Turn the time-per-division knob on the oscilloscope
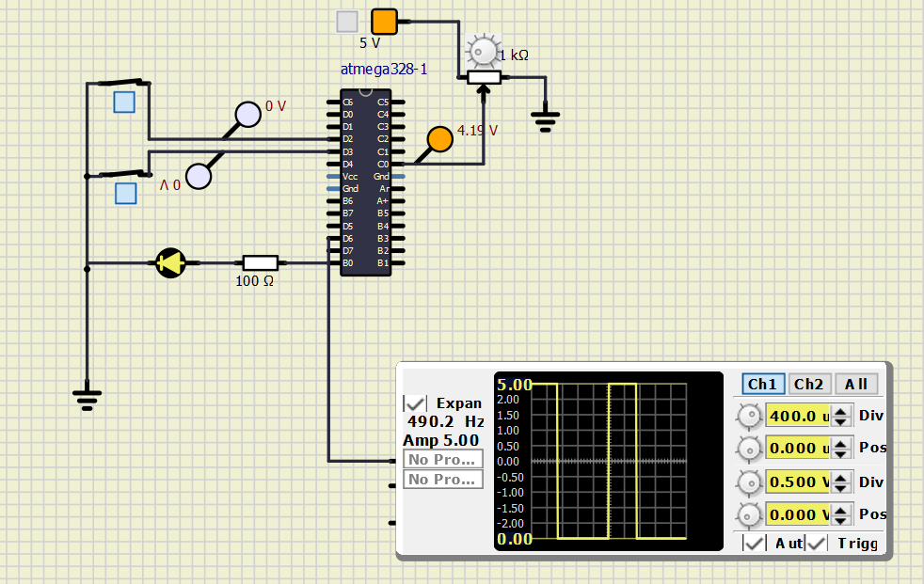 pos(749,416)
